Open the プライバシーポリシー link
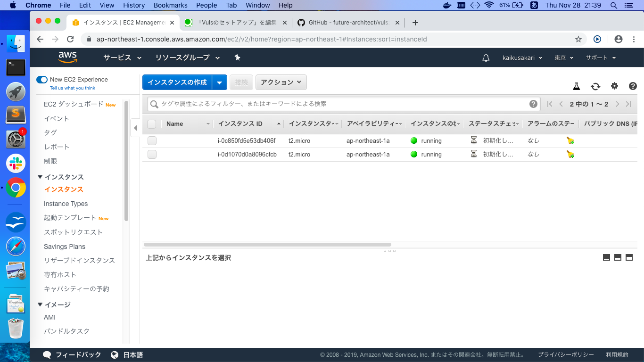 pos(566,354)
